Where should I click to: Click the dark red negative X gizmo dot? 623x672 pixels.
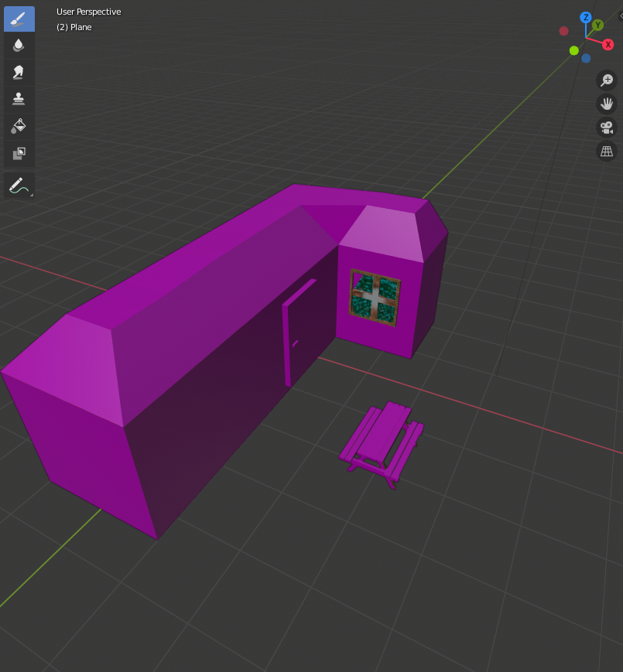[x=563, y=31]
